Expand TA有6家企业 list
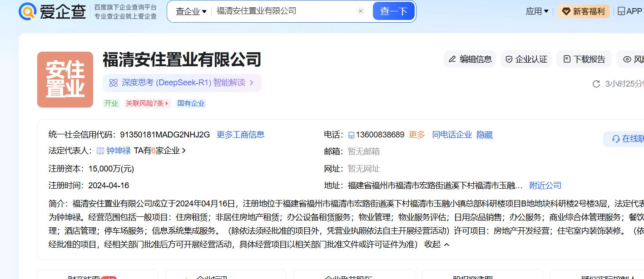The height and width of the screenshot is (279, 644). point(160,151)
